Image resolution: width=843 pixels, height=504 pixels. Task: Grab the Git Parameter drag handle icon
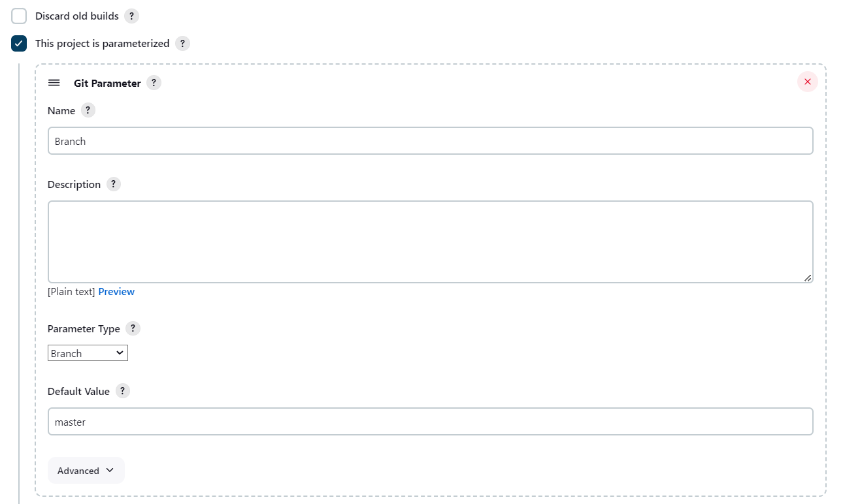tap(54, 83)
